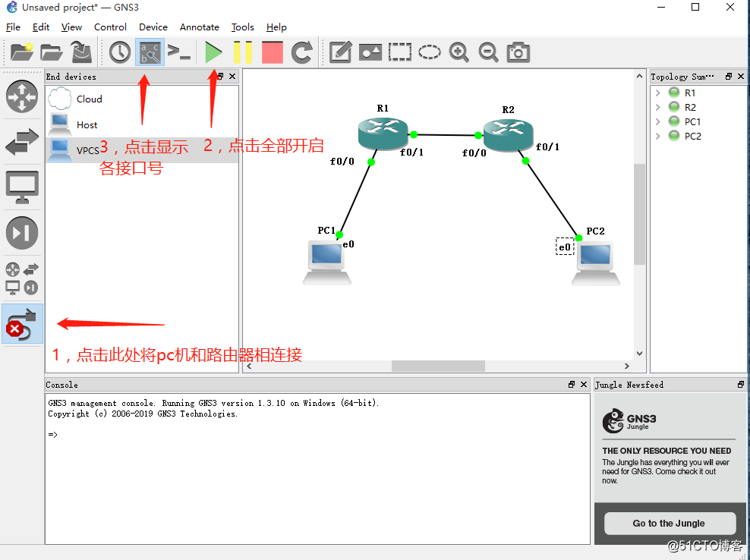Select router R1 on the canvas

pos(383,133)
